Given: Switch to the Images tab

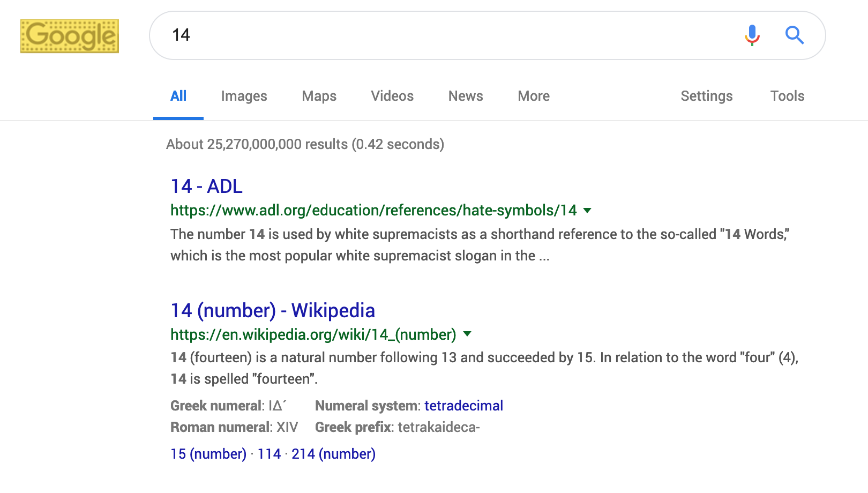Looking at the screenshot, I should tap(244, 96).
